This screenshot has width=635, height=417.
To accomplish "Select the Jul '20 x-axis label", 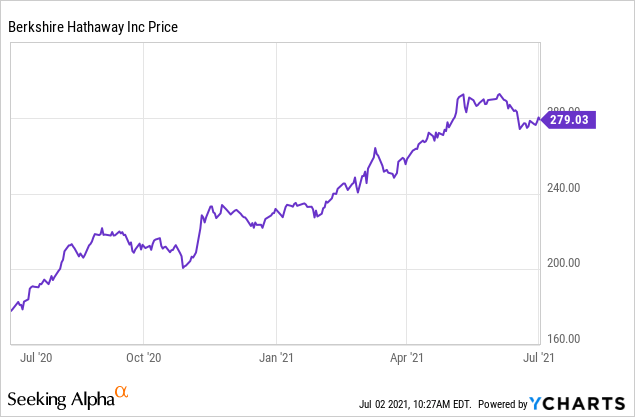I will [x=35, y=355].
